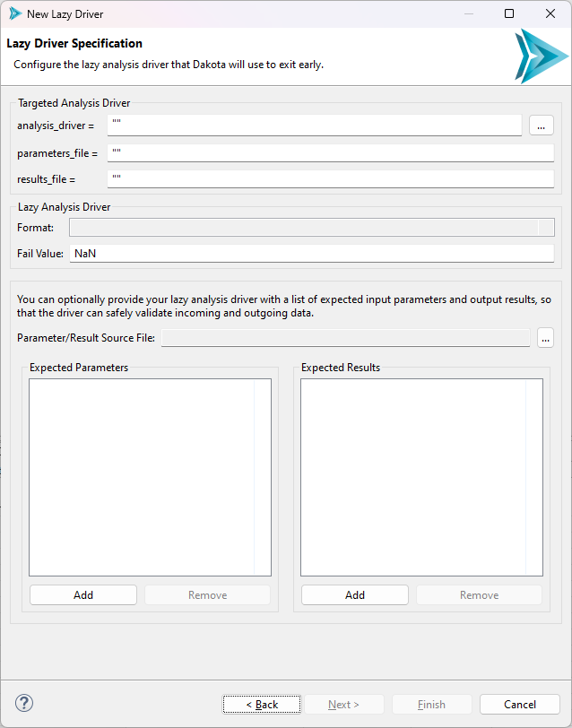
Task: Click the 'analysis_driver =' label
Action: click(x=56, y=126)
